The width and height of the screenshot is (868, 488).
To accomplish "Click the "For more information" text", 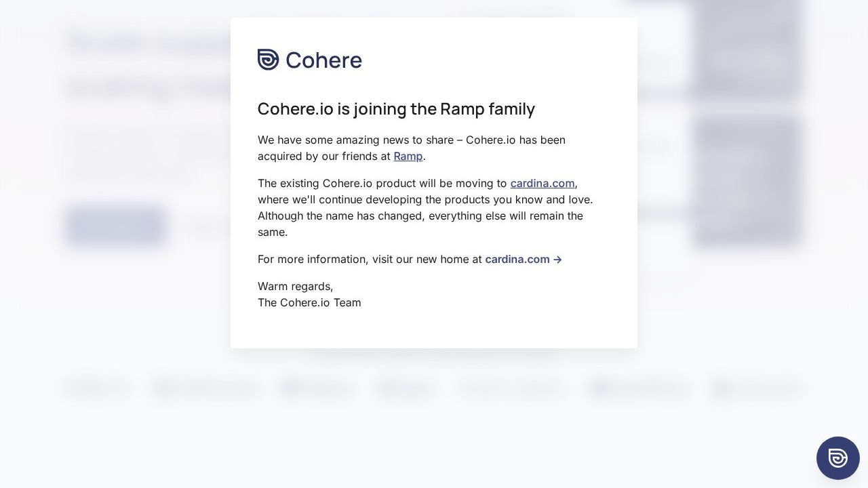I will point(370,260).
